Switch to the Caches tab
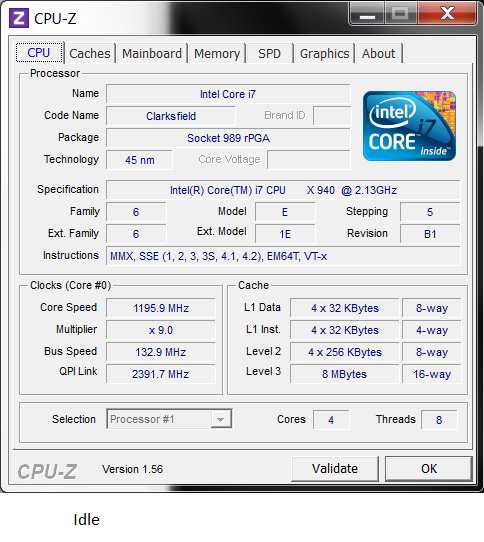This screenshot has width=484, height=542. point(90,54)
